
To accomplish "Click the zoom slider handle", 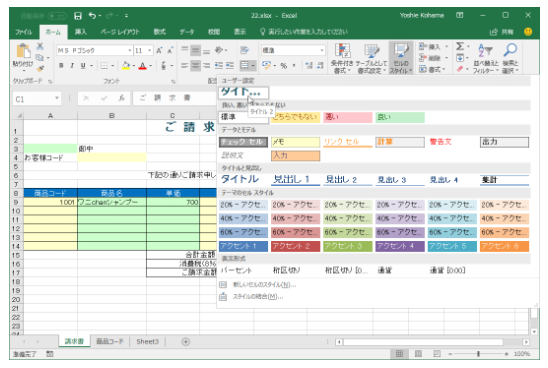I will [x=478, y=354].
